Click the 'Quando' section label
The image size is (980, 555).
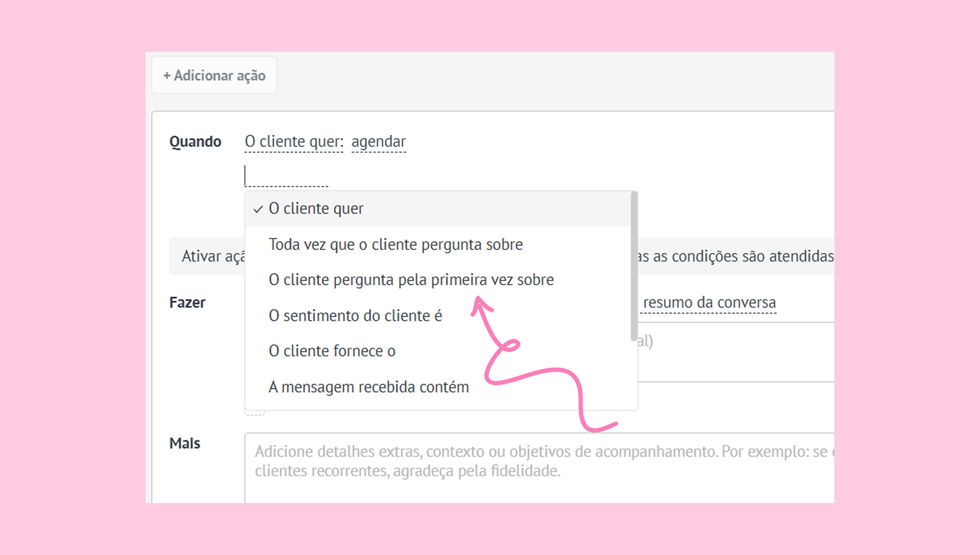[195, 142]
